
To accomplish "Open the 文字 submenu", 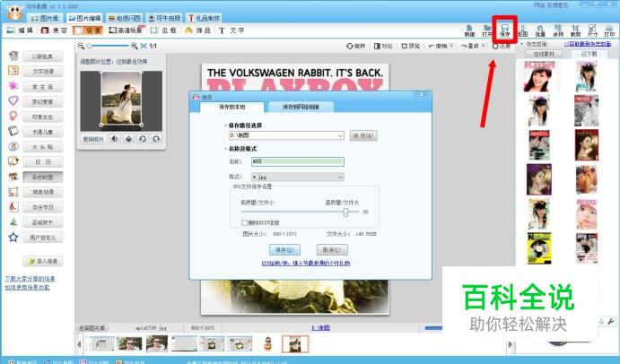I will (231, 30).
